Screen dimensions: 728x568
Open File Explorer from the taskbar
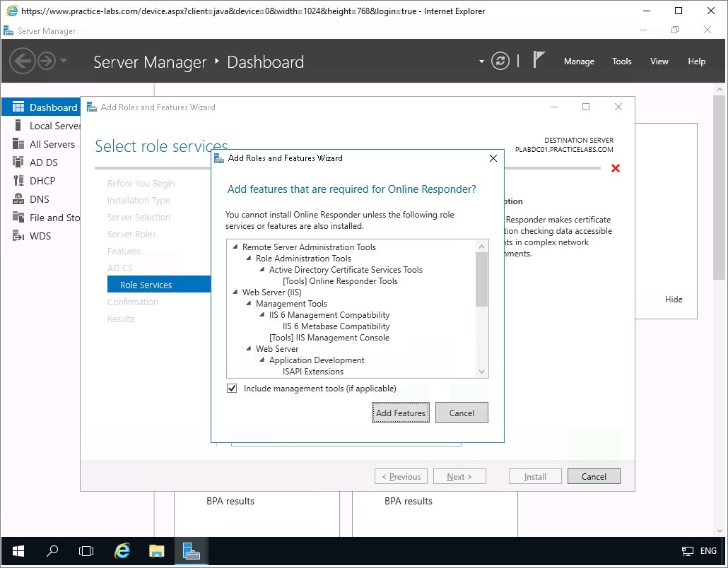pos(156,551)
